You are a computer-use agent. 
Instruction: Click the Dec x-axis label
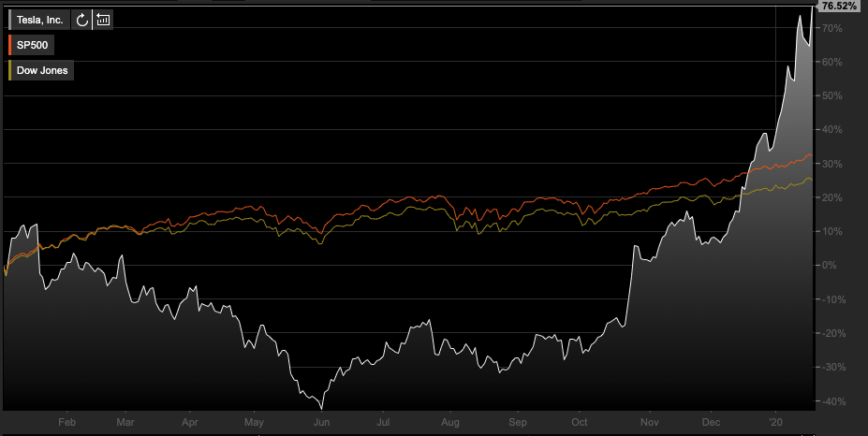tap(712, 422)
